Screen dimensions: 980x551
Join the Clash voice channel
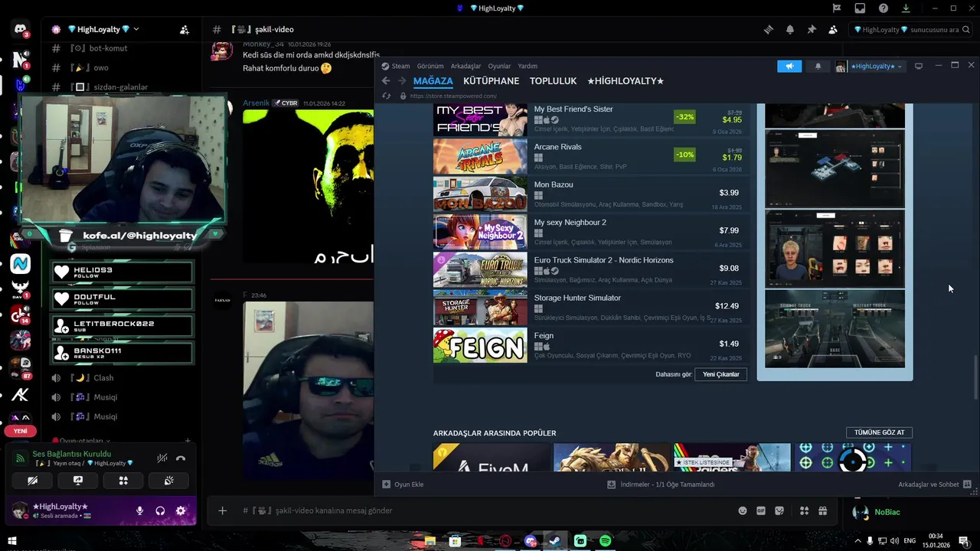click(x=103, y=378)
